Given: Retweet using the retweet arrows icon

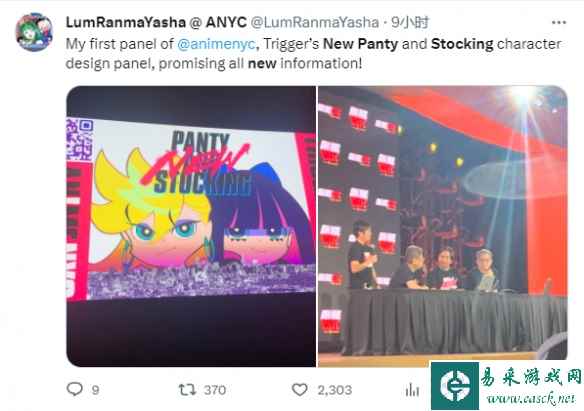Looking at the screenshot, I should pyautogui.click(x=187, y=390).
